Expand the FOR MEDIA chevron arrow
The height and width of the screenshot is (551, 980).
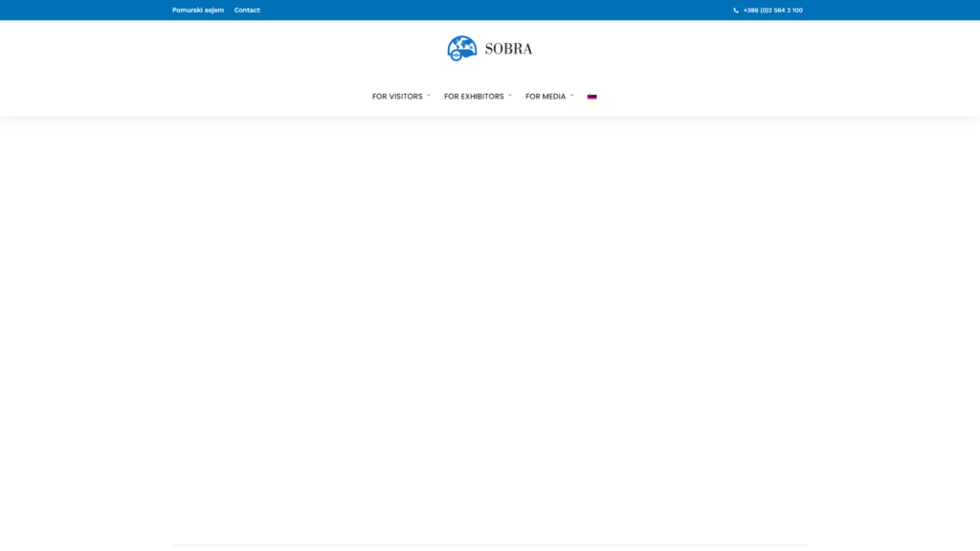coord(572,96)
